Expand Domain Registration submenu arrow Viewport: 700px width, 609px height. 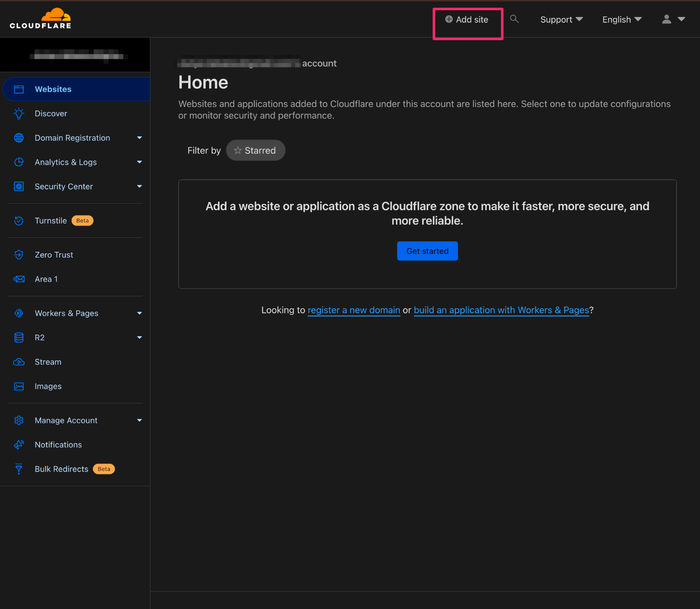(139, 138)
